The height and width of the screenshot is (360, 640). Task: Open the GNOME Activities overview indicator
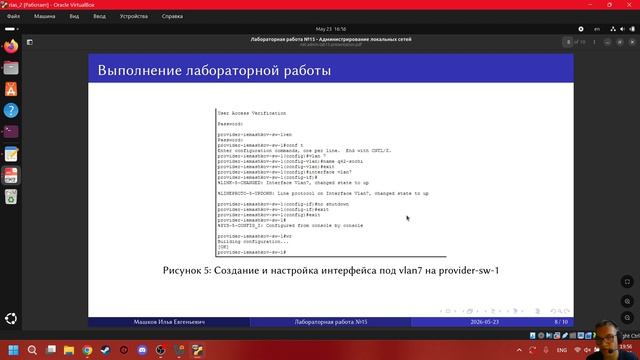click(x=11, y=29)
